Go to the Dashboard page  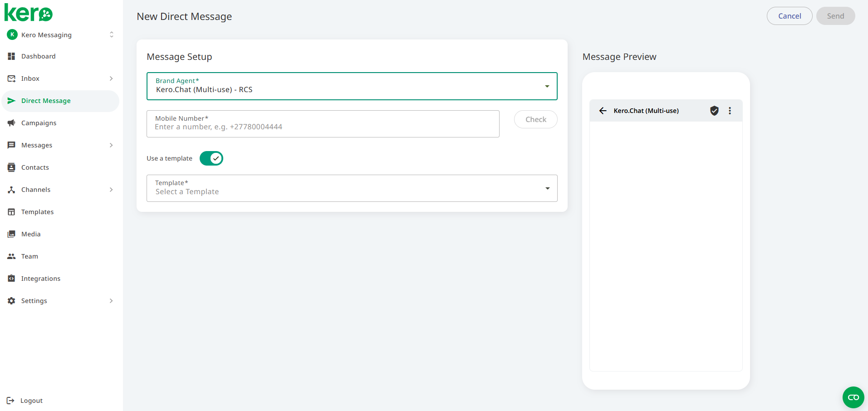(x=60, y=56)
